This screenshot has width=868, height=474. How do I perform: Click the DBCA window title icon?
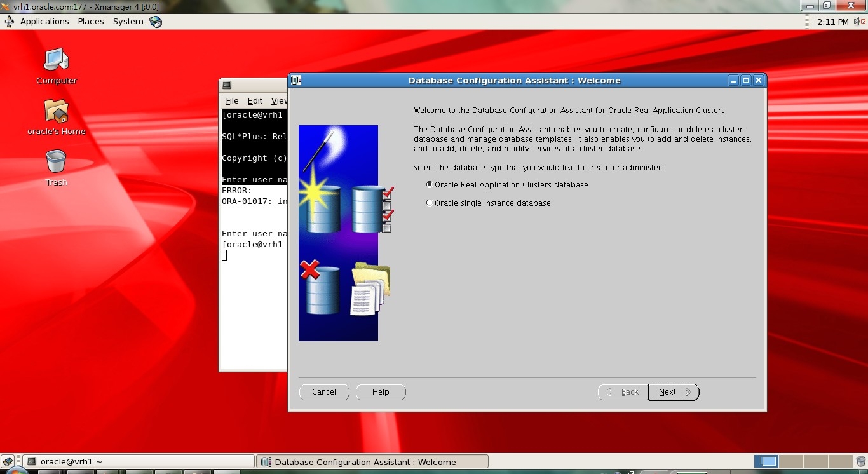click(296, 81)
